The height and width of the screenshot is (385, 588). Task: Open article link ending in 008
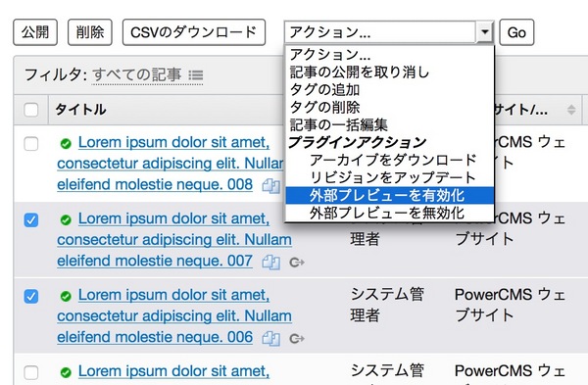click(171, 164)
